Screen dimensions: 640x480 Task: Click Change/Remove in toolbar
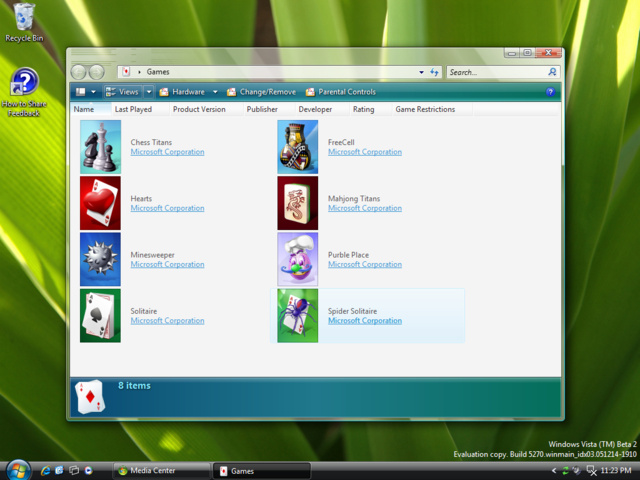pyautogui.click(x=261, y=92)
